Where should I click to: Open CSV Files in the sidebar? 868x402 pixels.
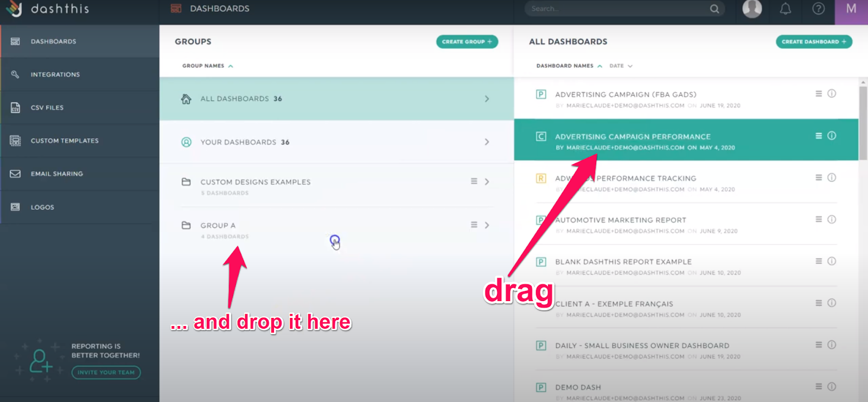[80, 107]
